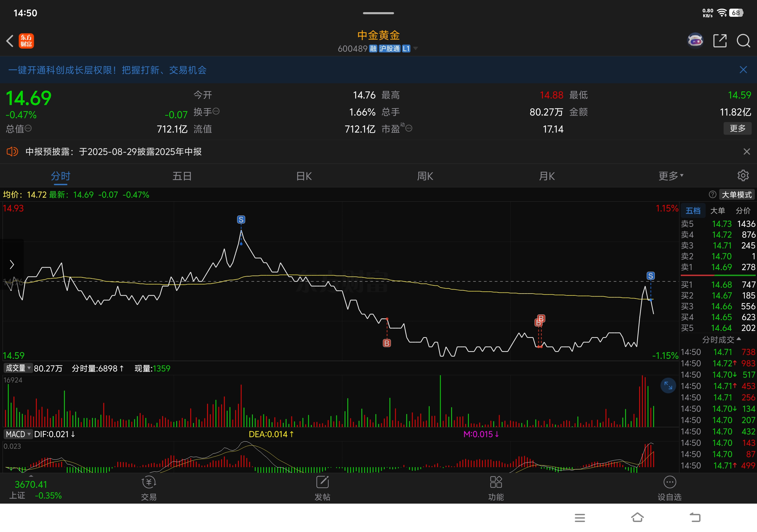The image size is (757, 532).
Task: Close the 科创成长层 banner
Action: (x=743, y=70)
